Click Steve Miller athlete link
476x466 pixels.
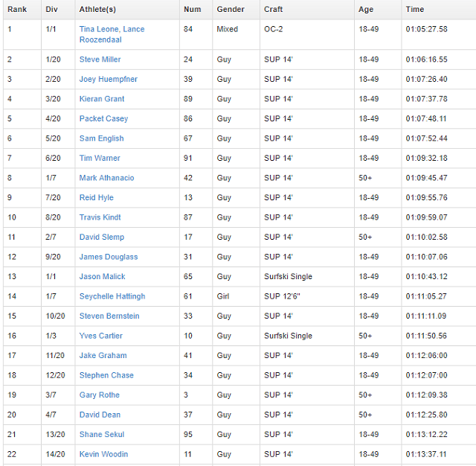tap(100, 60)
